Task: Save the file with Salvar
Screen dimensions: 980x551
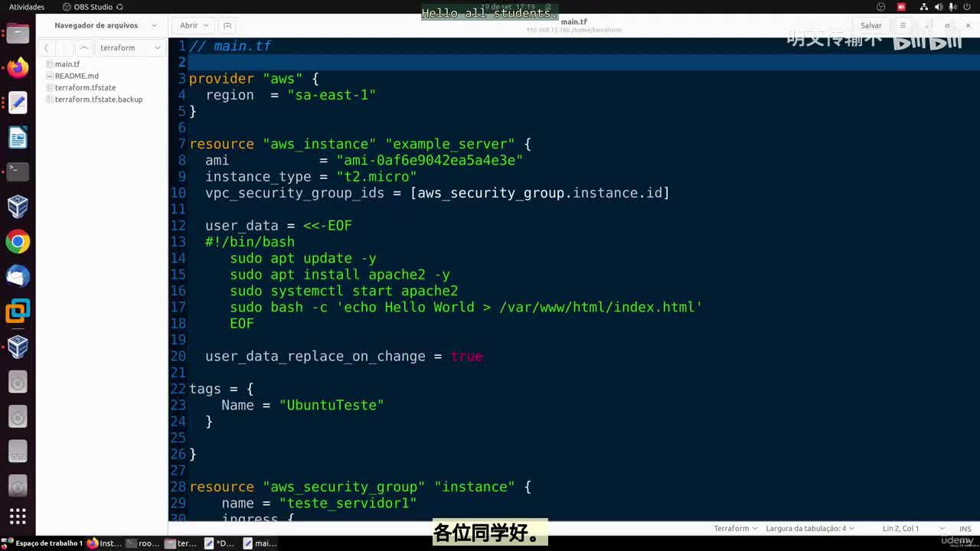Action: 871,25
